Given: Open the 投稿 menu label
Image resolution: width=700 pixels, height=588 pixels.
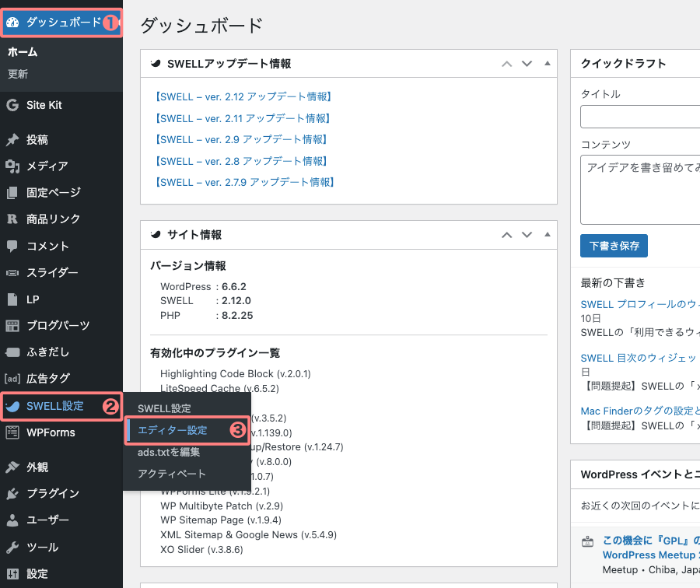Looking at the screenshot, I should point(37,140).
